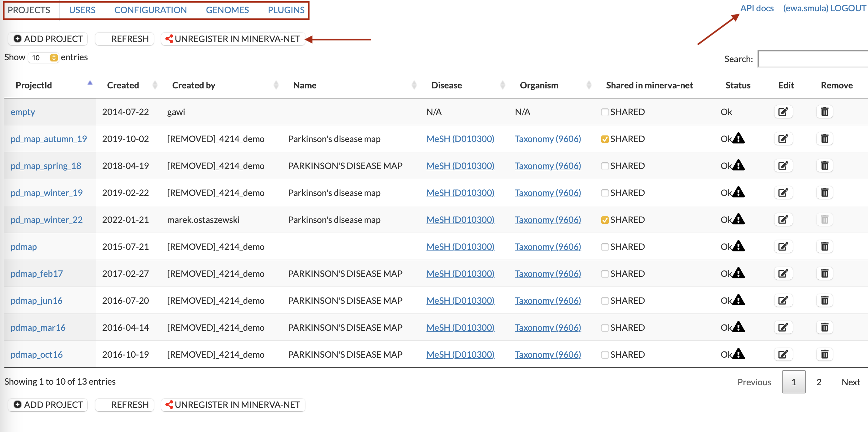Delete the pdmap_feb17 project

[824, 273]
